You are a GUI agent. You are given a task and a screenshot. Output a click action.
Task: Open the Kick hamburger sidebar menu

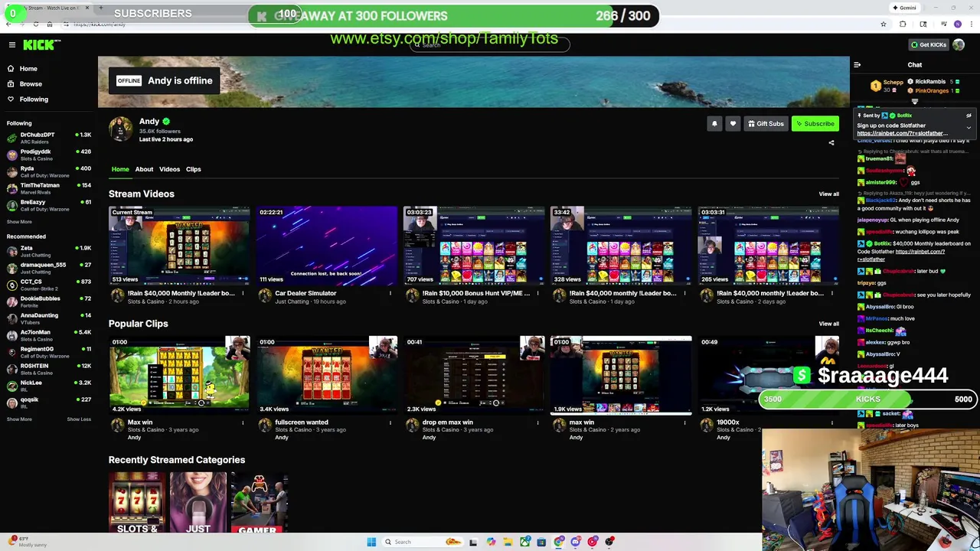pos(12,45)
